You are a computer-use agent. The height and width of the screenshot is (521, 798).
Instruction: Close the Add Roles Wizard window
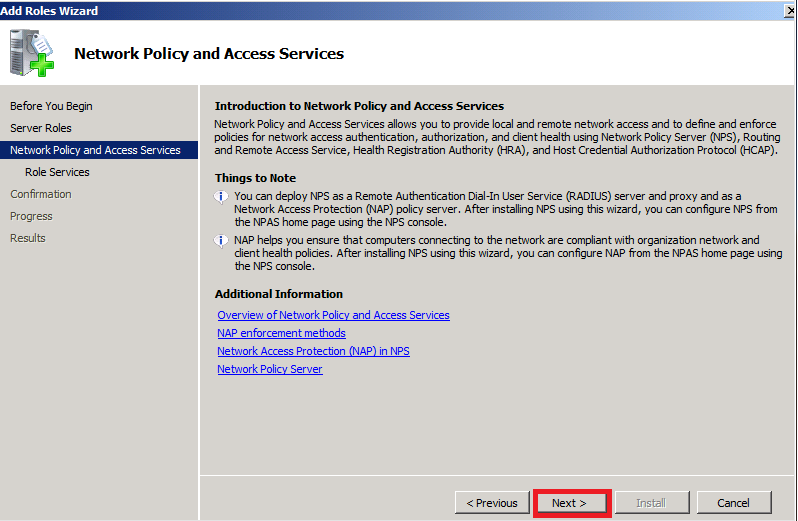coord(788,10)
